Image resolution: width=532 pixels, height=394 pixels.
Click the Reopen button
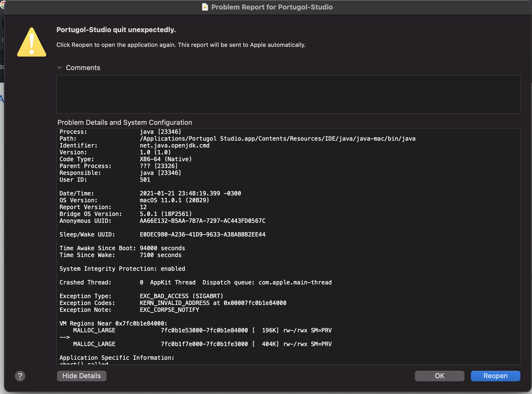click(x=495, y=376)
